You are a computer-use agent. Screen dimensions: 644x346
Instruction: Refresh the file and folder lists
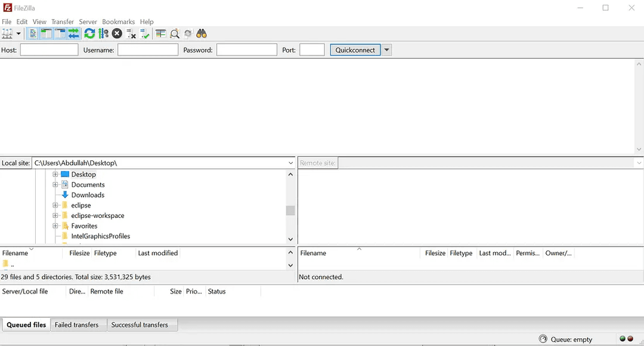pos(89,33)
